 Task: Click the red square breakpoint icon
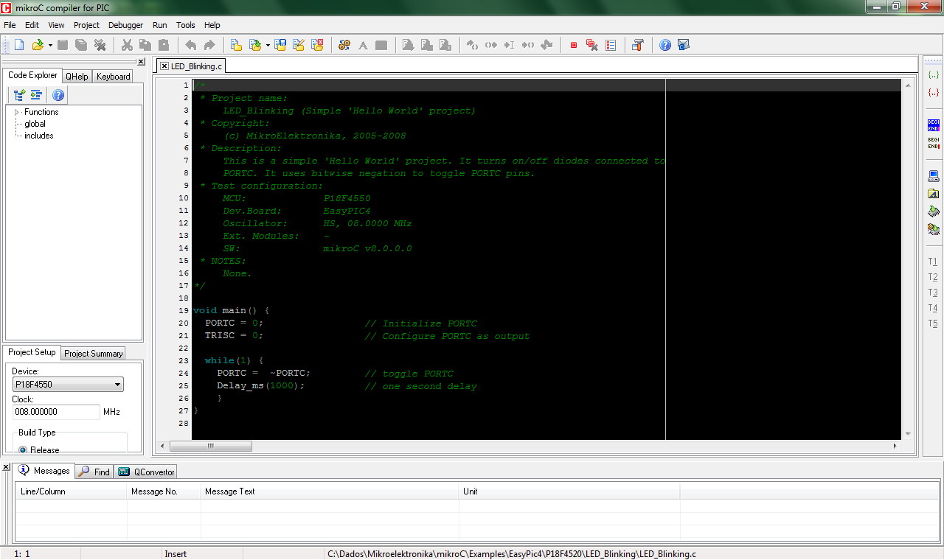point(574,45)
